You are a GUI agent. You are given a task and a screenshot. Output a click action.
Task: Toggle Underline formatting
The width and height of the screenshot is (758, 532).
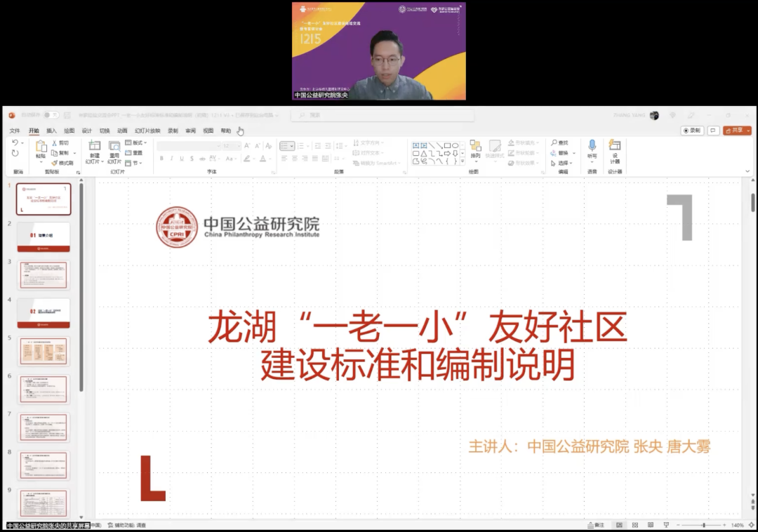(x=182, y=159)
